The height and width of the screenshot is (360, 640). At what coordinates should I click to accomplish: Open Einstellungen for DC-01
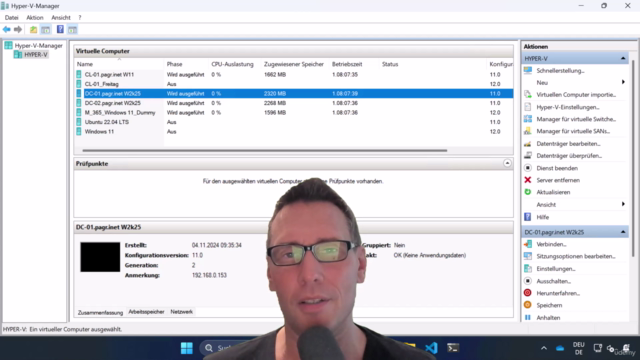click(x=556, y=269)
